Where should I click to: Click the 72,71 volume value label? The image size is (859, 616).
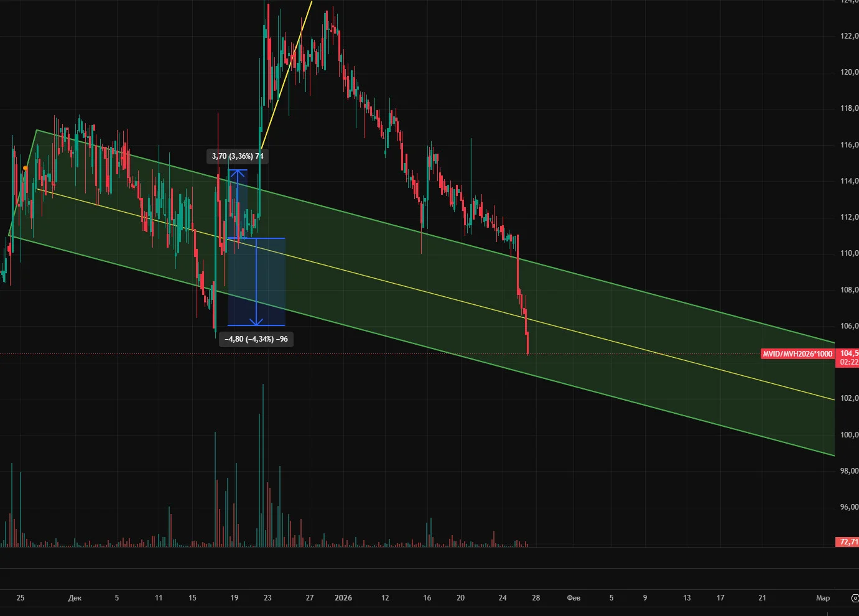(x=848, y=541)
